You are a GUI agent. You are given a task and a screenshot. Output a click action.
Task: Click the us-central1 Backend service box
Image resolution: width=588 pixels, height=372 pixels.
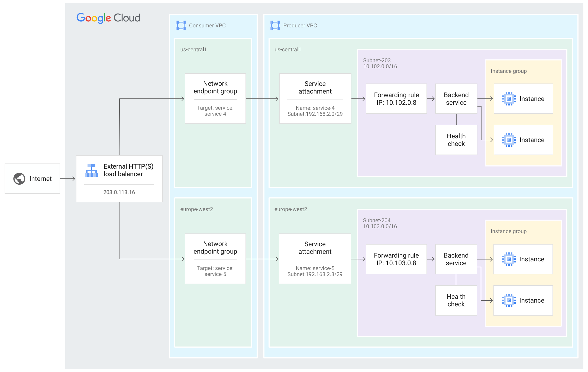456,99
